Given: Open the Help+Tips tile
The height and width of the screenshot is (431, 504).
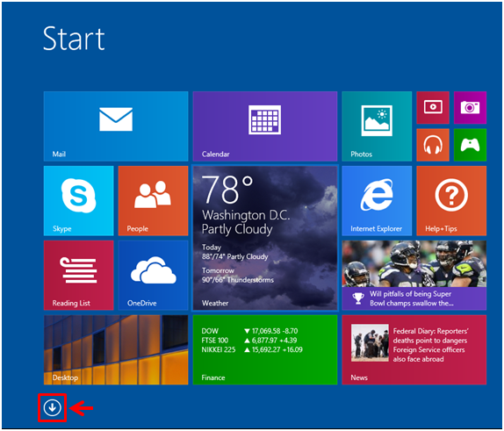Looking at the screenshot, I should [x=451, y=201].
